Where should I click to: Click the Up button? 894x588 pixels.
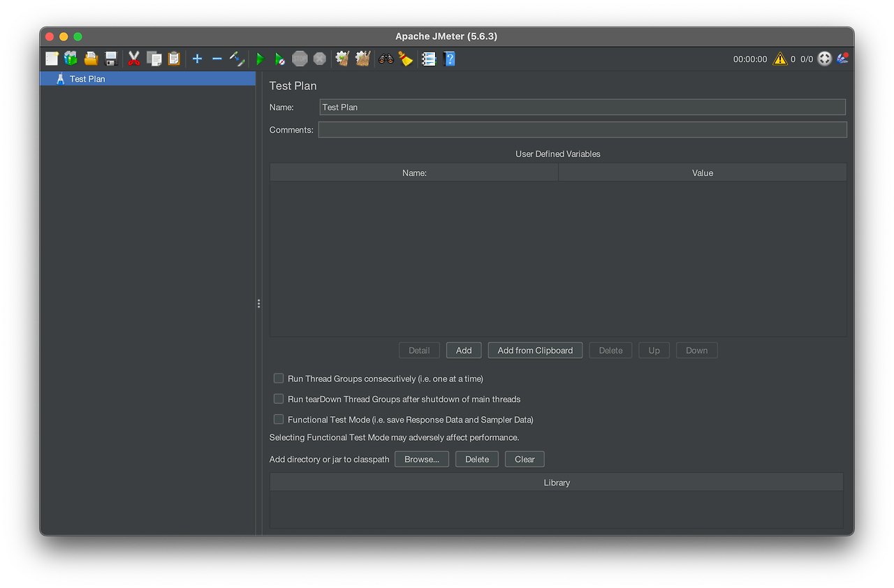[x=654, y=351]
